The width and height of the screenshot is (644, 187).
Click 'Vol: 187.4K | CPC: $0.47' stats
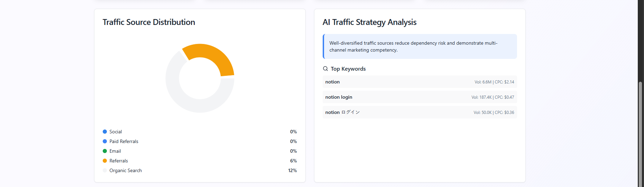[x=493, y=97]
